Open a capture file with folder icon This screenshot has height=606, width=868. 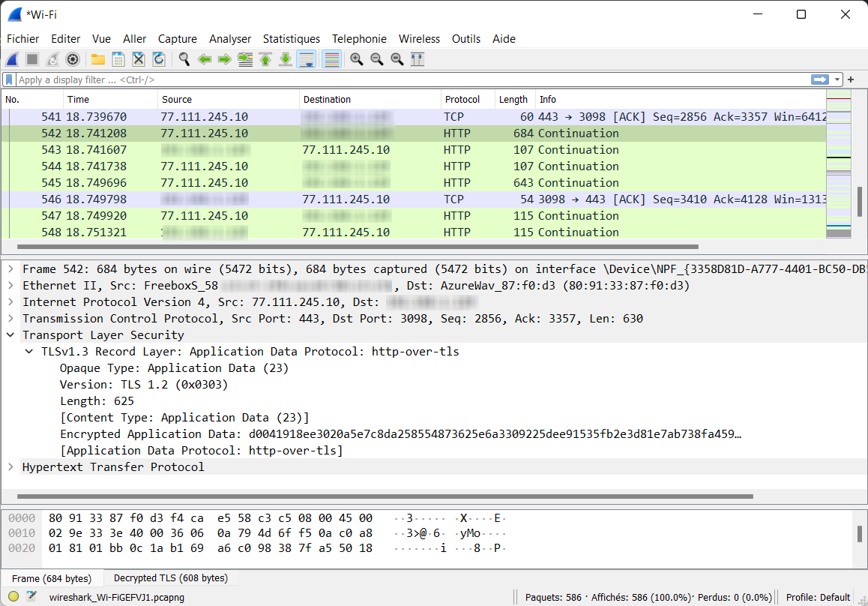tap(98, 59)
